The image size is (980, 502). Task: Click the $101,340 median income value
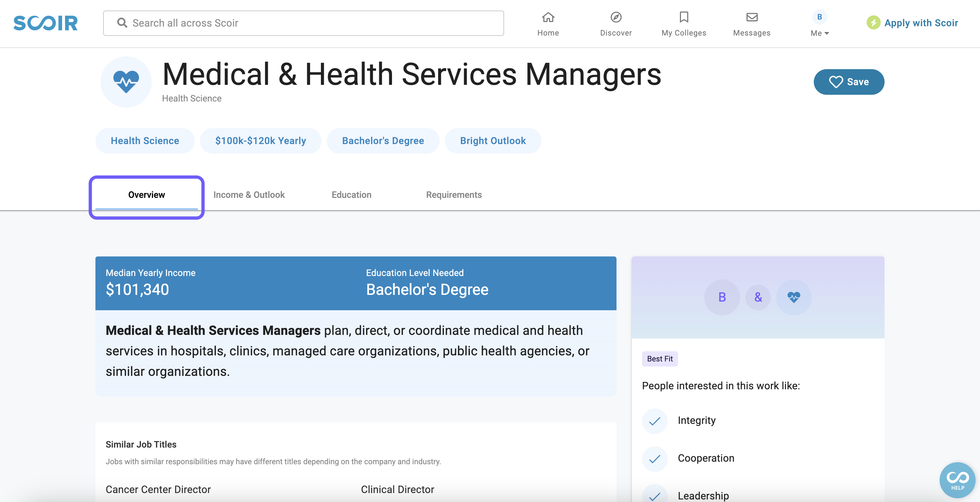(137, 289)
